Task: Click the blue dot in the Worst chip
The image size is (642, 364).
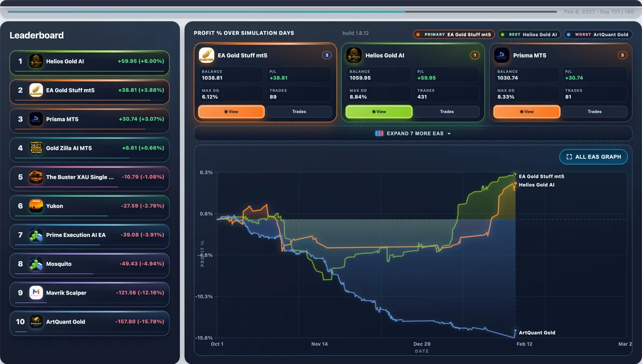Action: tap(569, 35)
